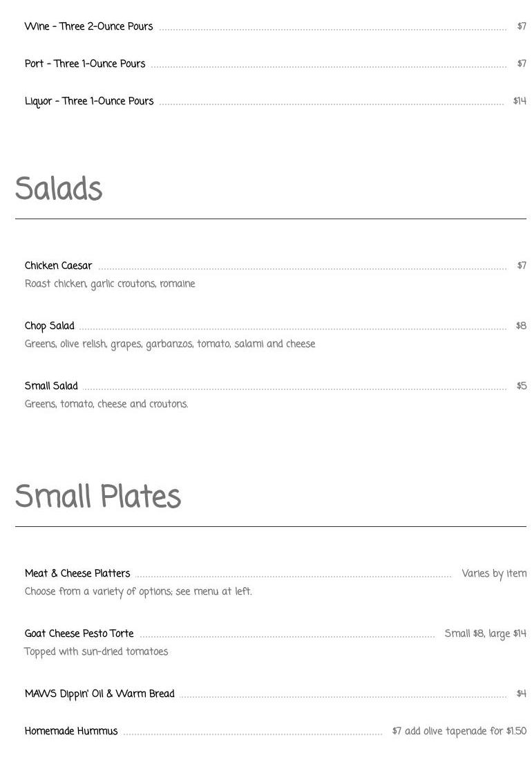Viewport: 532px width, 760px height.
Task: Click the $8 Chop Salad price
Action: point(522,326)
